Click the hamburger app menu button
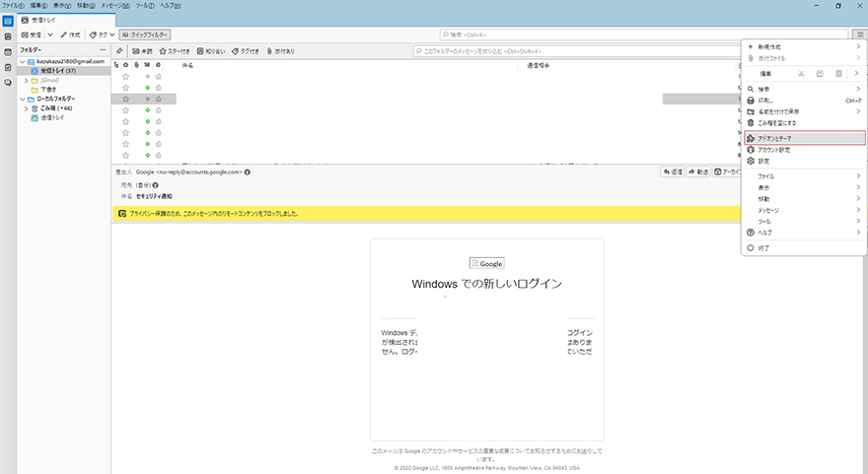Image resolution: width=868 pixels, height=474 pixels. [859, 34]
